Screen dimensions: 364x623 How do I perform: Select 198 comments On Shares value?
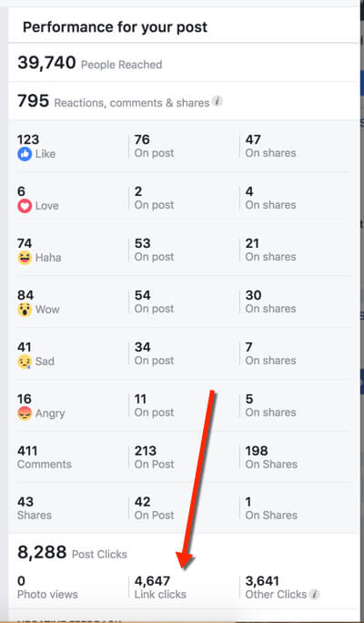coord(257,451)
